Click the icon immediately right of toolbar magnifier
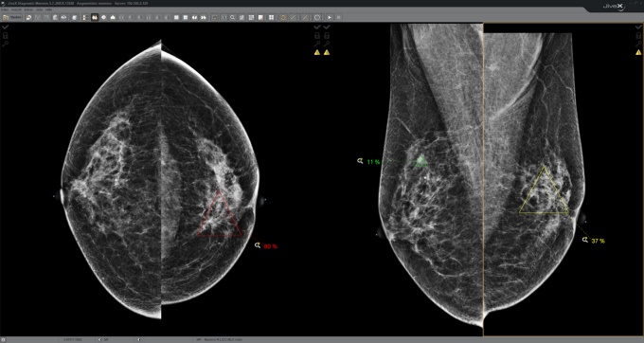The height and width of the screenshot is (343, 644). [x=241, y=18]
